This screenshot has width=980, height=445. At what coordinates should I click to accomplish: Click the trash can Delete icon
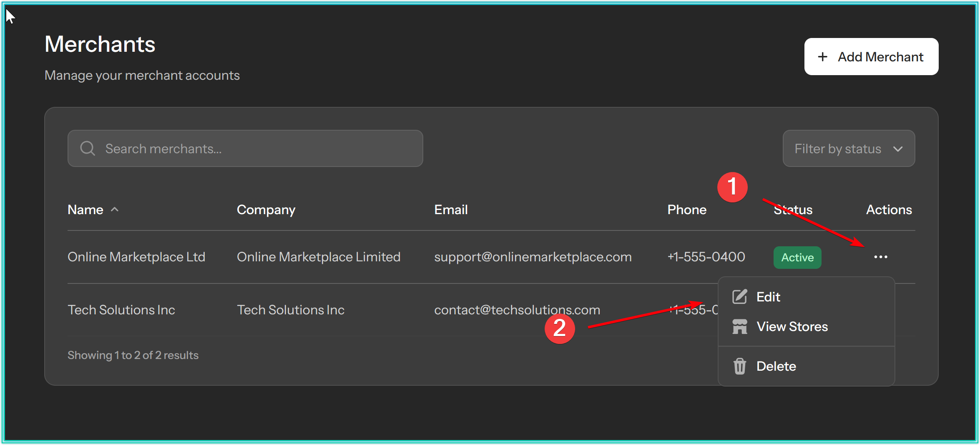click(739, 366)
